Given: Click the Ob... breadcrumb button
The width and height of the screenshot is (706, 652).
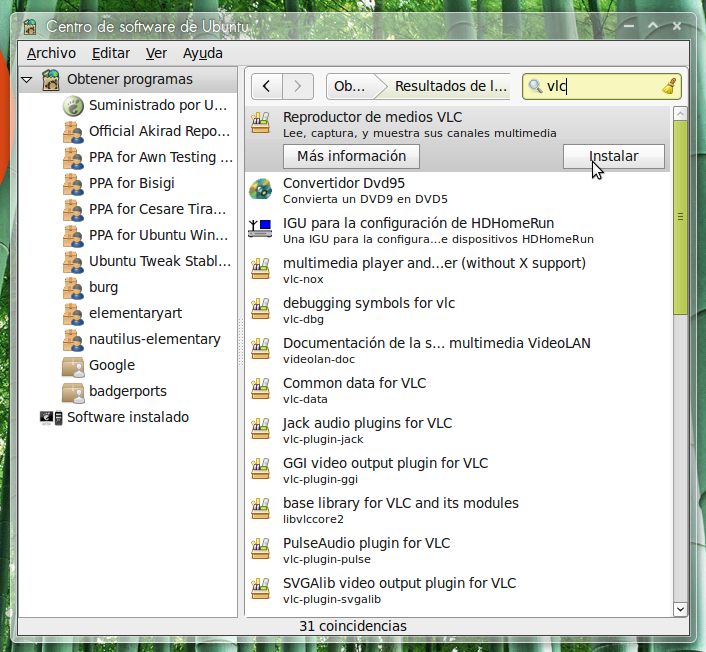Looking at the screenshot, I should point(351,86).
